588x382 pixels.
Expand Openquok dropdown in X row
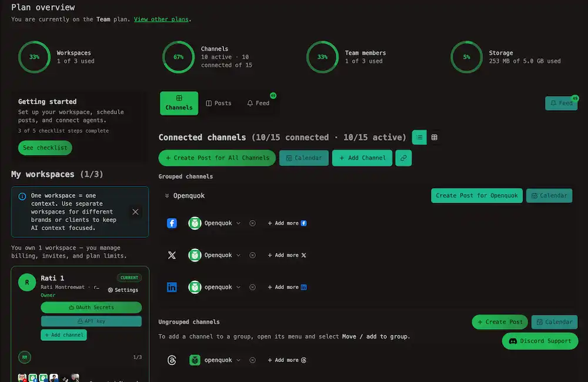[x=238, y=255]
